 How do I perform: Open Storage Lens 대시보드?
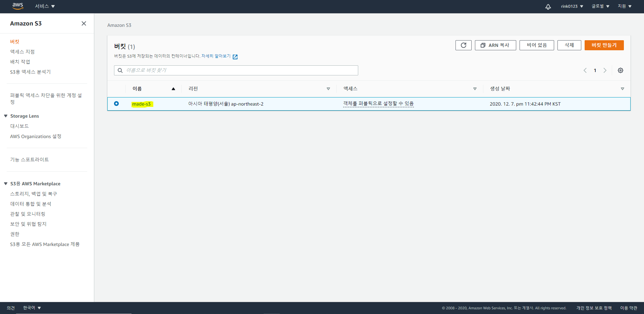coord(19,126)
